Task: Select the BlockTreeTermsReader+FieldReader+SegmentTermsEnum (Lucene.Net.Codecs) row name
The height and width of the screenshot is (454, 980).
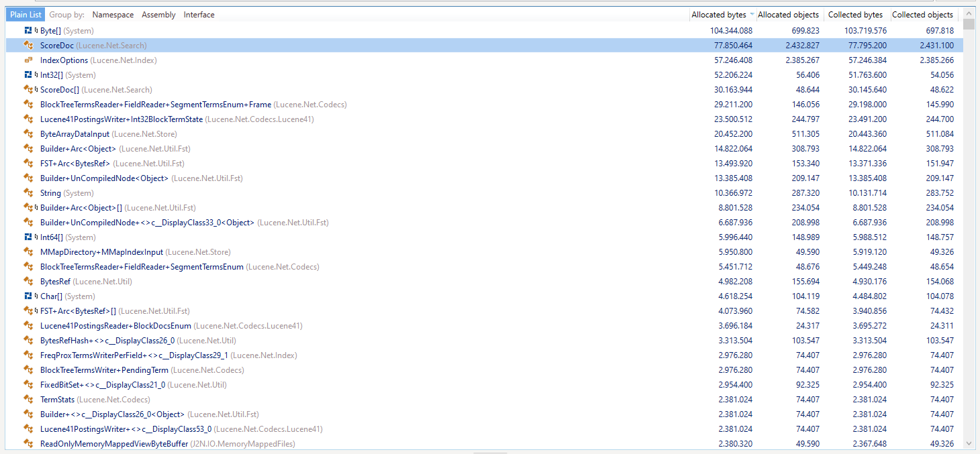Action: coord(180,267)
